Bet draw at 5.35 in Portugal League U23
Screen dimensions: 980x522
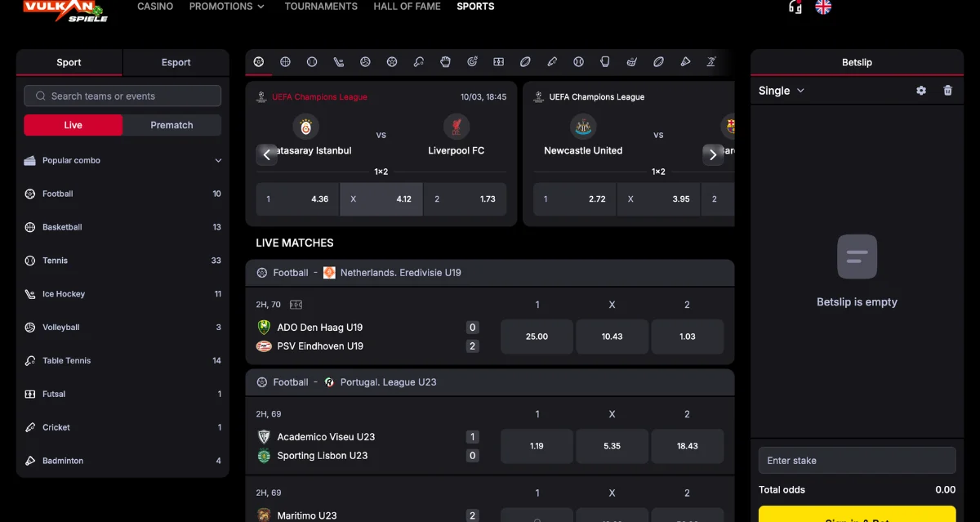click(612, 446)
